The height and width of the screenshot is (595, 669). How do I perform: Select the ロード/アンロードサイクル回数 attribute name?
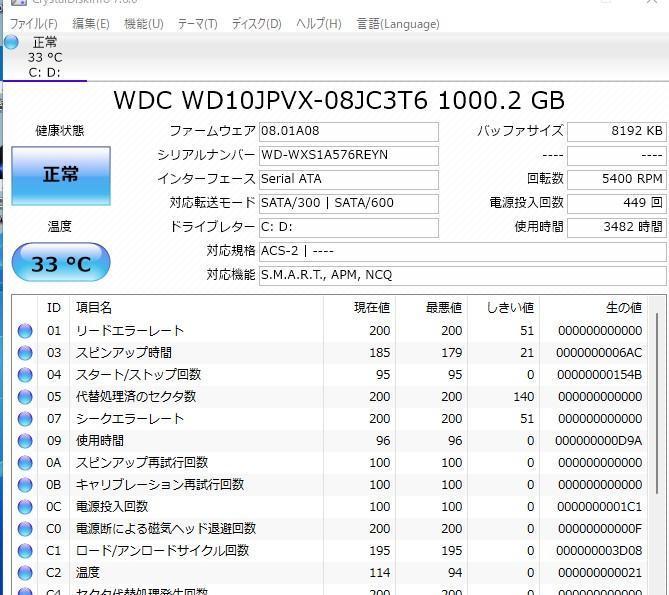click(162, 551)
